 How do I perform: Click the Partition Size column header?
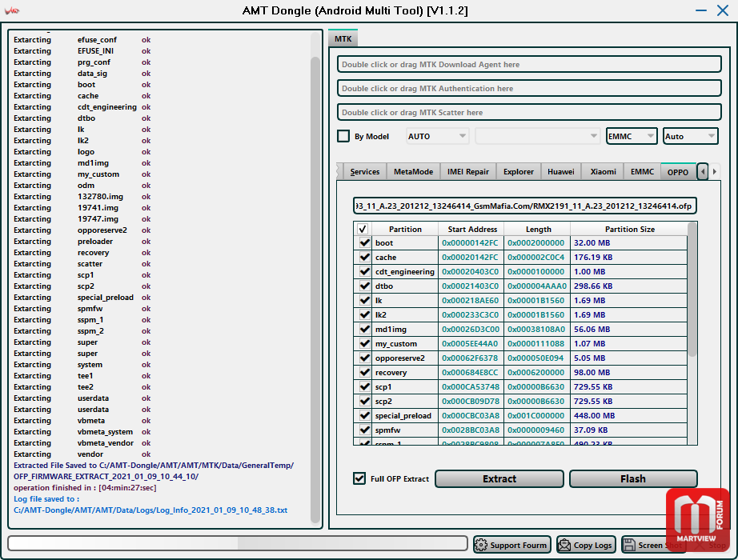(x=629, y=229)
